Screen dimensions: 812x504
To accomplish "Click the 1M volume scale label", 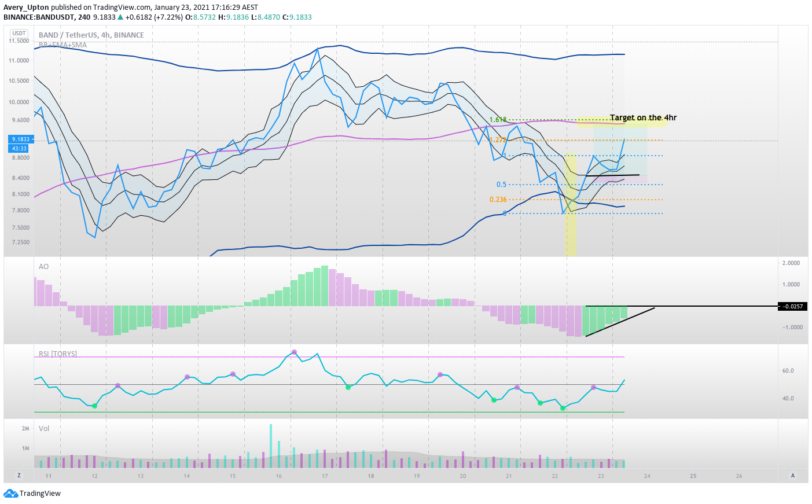I will tap(25, 448).
